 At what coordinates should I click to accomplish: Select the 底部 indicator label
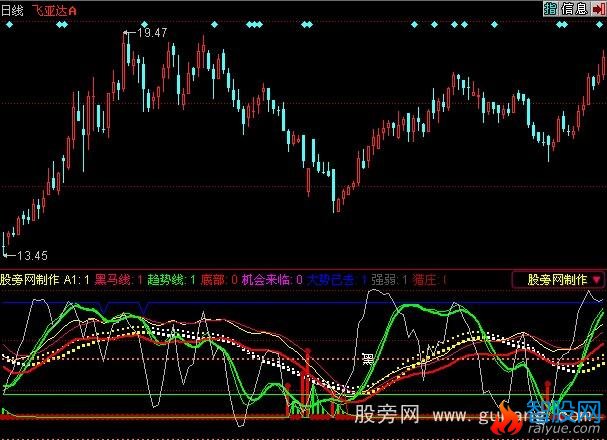tap(214, 281)
